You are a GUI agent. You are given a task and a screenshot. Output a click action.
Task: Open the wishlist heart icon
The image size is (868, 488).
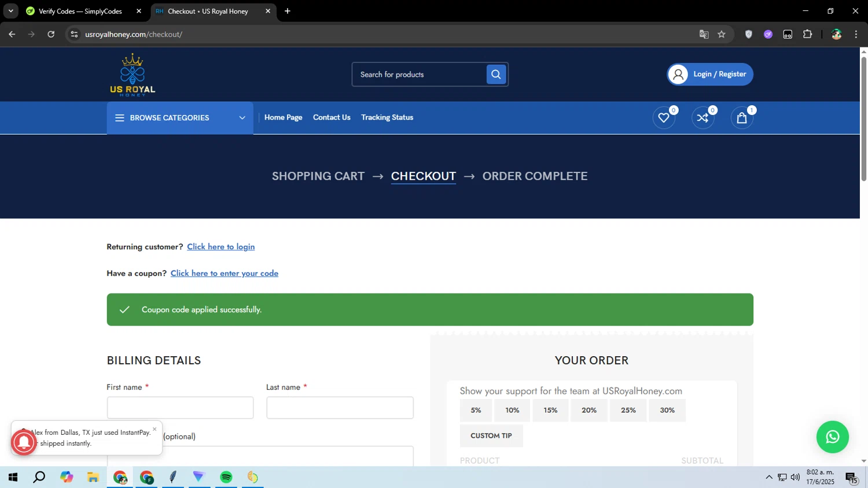pyautogui.click(x=664, y=118)
